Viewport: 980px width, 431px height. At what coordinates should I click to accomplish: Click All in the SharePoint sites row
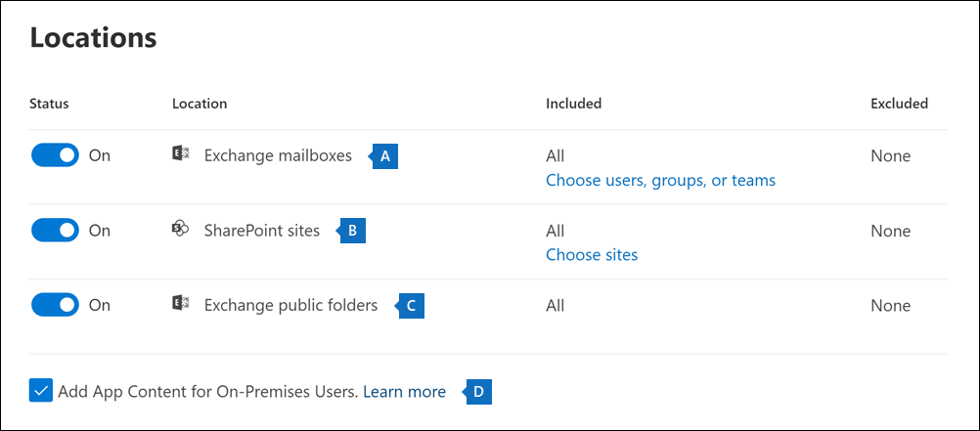[x=555, y=231]
